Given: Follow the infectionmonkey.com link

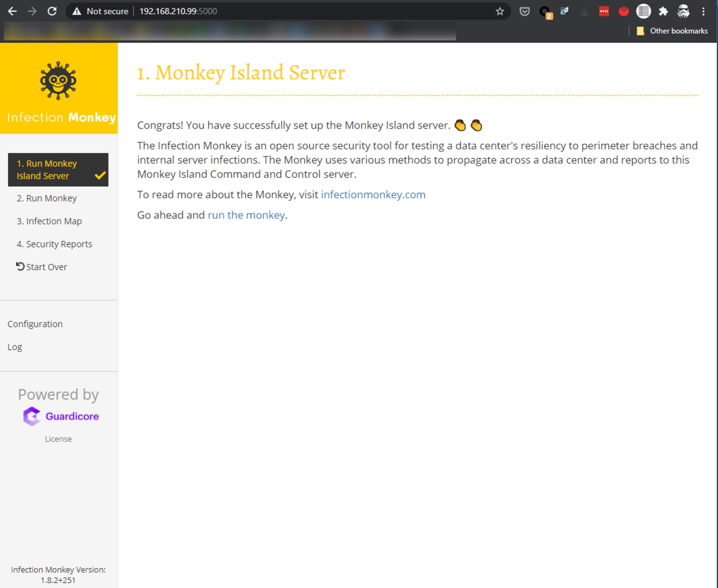Looking at the screenshot, I should coord(373,194).
